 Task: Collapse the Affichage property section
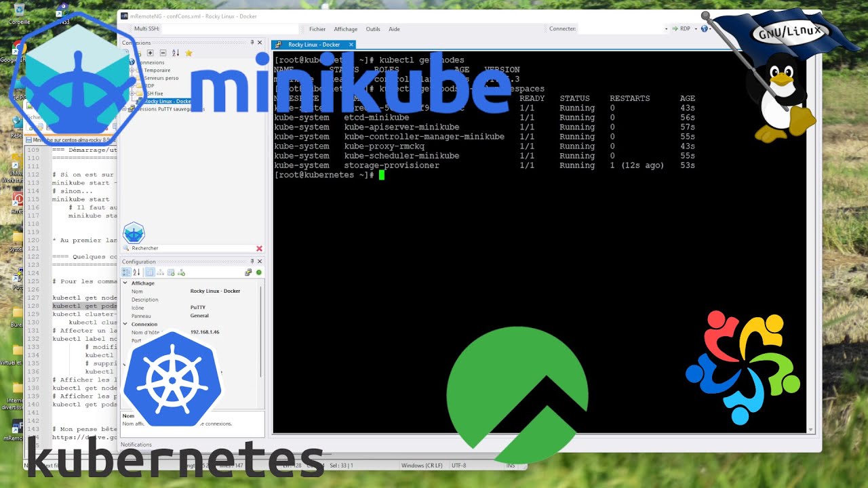point(125,283)
